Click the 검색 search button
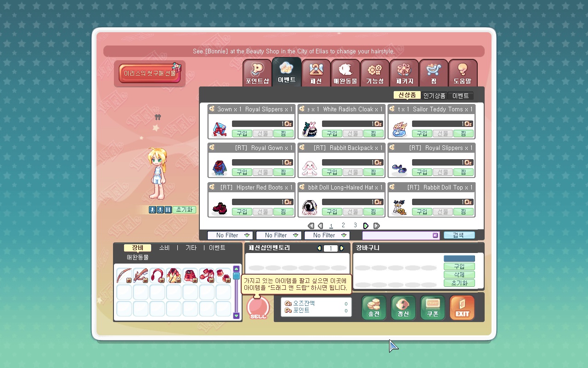 pyautogui.click(x=459, y=235)
